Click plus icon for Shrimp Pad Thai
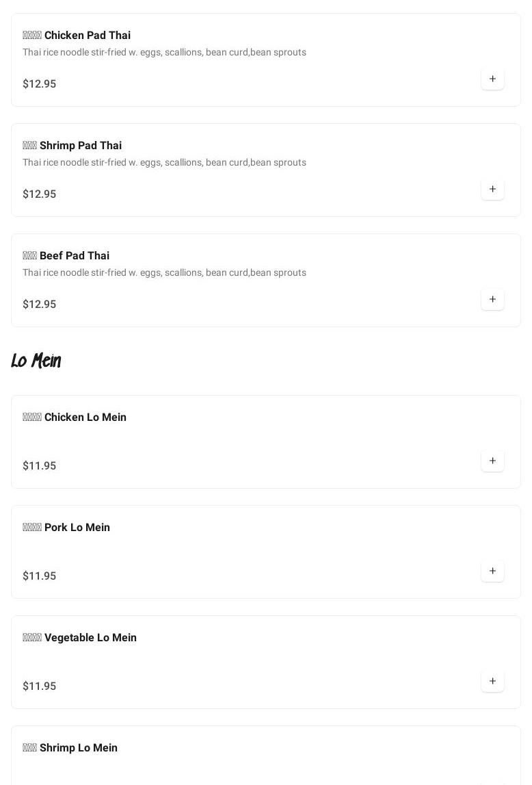This screenshot has height=785, width=532. 492,189
